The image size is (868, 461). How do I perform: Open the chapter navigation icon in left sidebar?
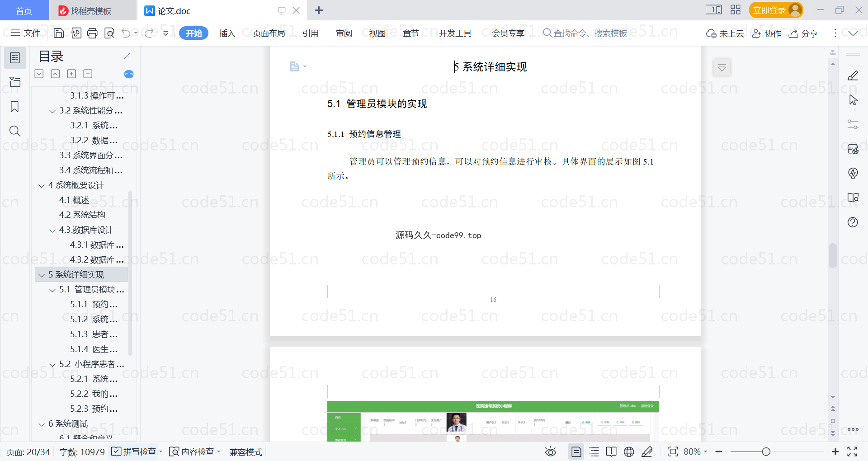point(15,82)
